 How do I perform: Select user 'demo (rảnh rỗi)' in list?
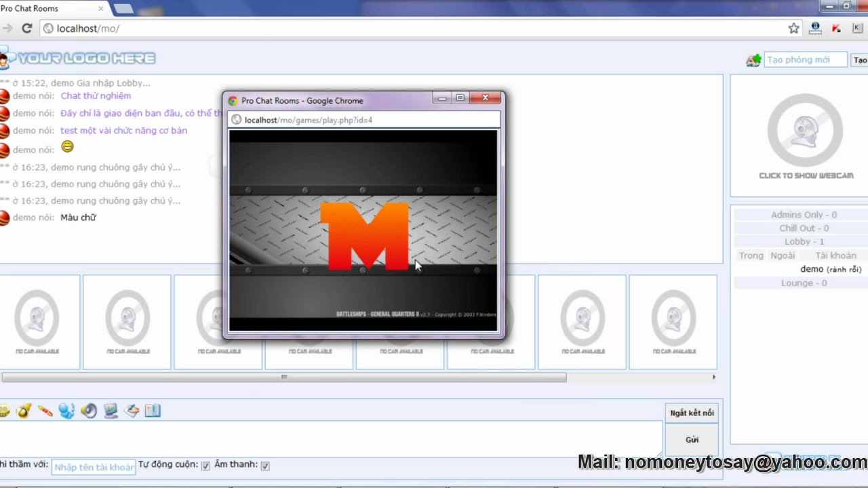(831, 269)
